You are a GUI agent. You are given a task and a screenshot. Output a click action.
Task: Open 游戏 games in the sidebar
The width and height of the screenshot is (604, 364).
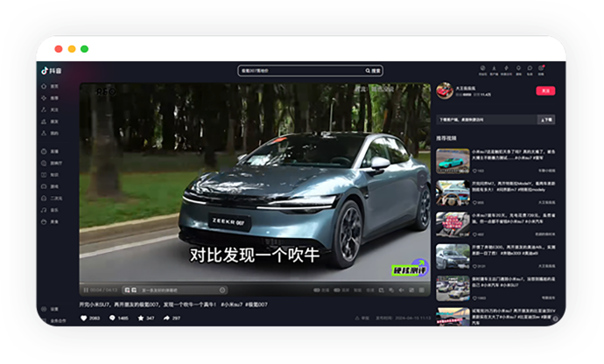50,186
